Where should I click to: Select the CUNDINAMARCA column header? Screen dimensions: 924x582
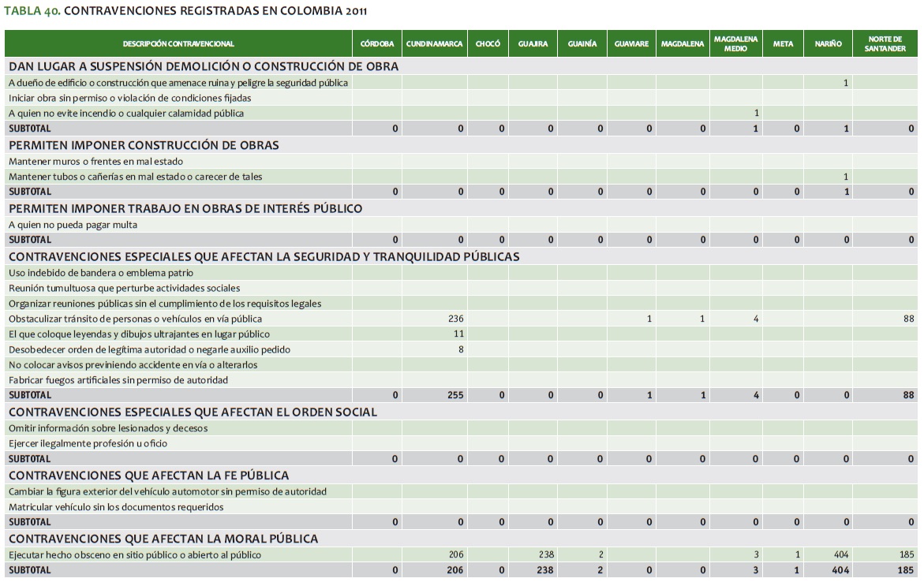(x=433, y=44)
